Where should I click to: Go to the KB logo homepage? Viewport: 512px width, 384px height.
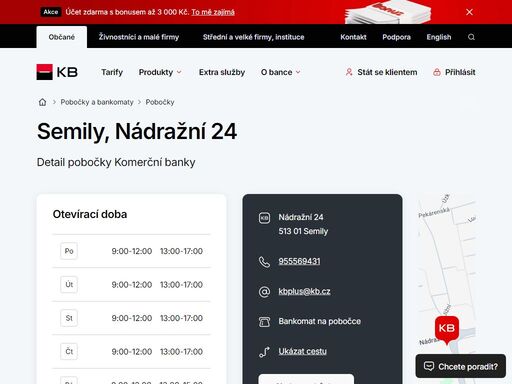tap(57, 72)
